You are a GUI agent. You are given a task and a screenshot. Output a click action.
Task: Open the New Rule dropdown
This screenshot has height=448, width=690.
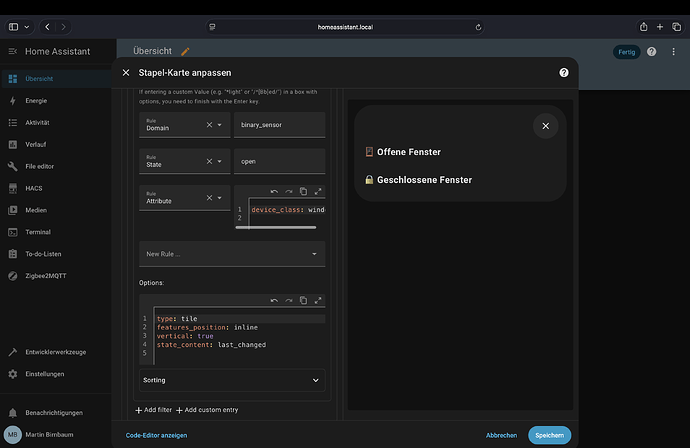pos(231,254)
